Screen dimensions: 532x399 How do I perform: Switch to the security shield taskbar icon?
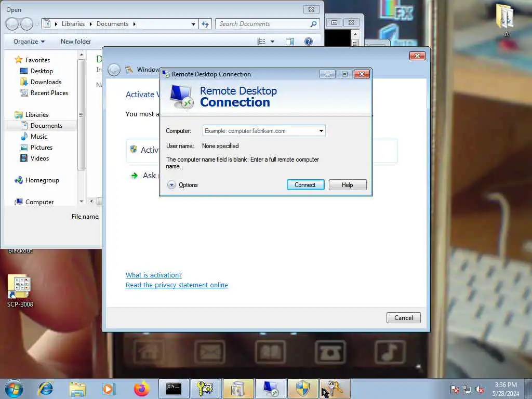point(303,389)
